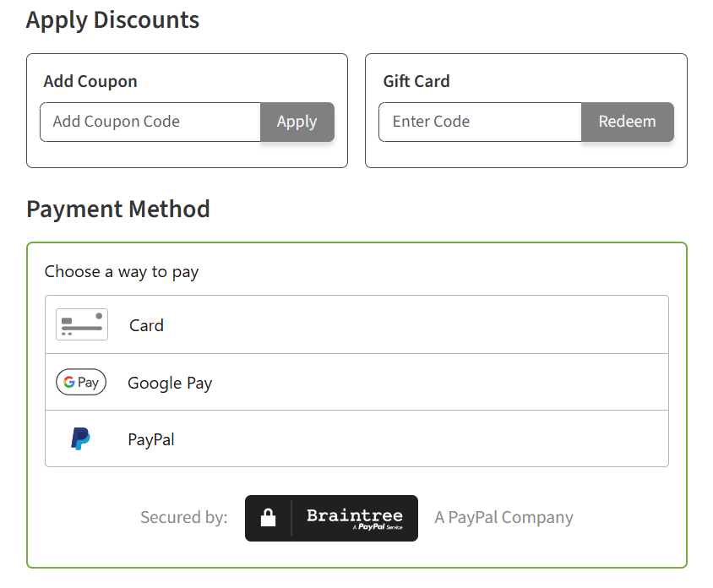Viewport: 713px width, 588px height.
Task: Click the PayPal logo icon
Action: point(81,439)
